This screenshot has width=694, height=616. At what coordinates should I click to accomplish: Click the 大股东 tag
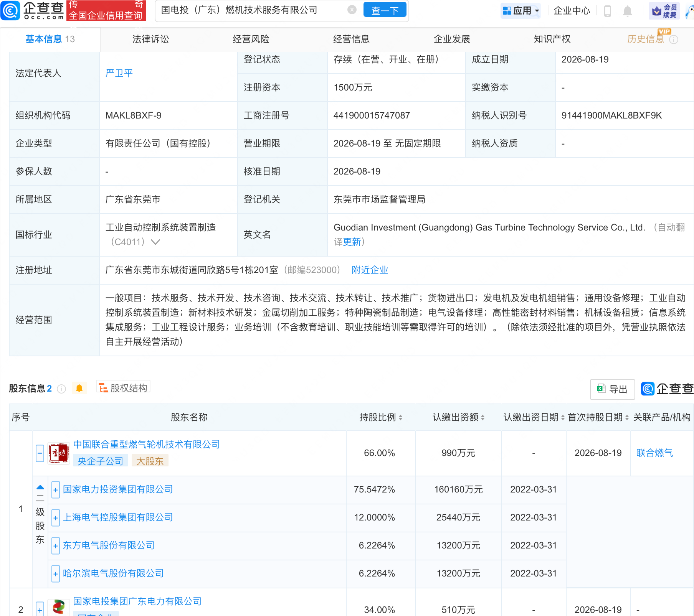(x=150, y=461)
